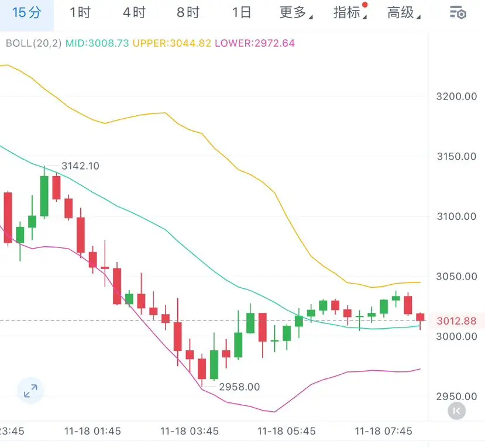Tap the 3000.00 price axis label

(x=456, y=336)
